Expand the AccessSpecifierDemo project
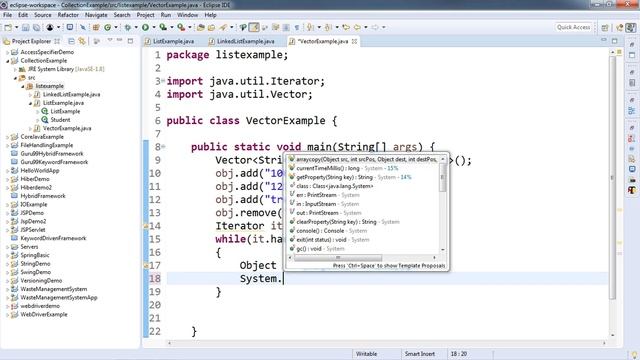This screenshot has height=360, width=640. coord(7,52)
